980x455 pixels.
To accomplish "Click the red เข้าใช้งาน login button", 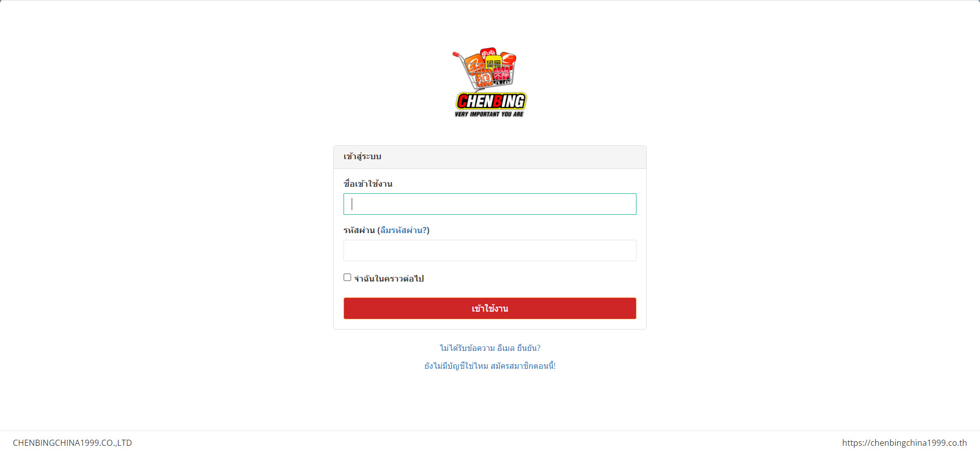I will (490, 309).
